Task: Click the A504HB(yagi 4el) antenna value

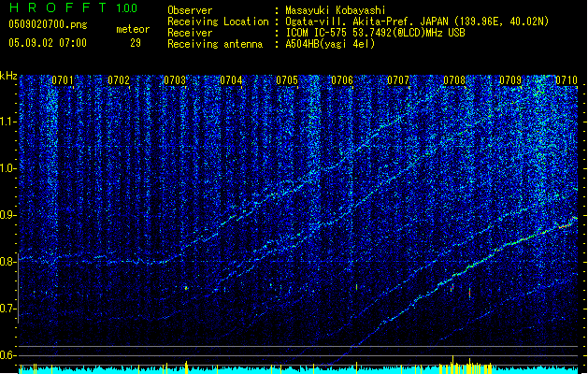Action: click(x=330, y=44)
